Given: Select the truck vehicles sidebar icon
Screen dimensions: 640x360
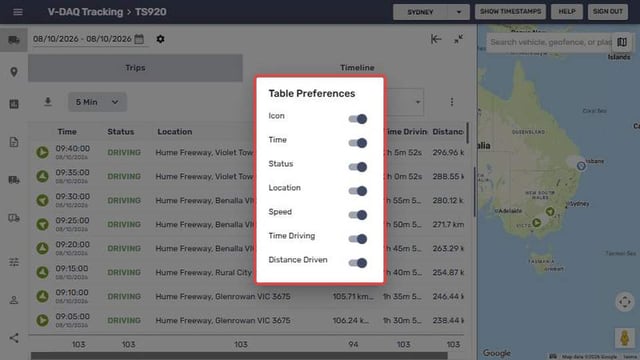Looking at the screenshot, I should 14,40.
